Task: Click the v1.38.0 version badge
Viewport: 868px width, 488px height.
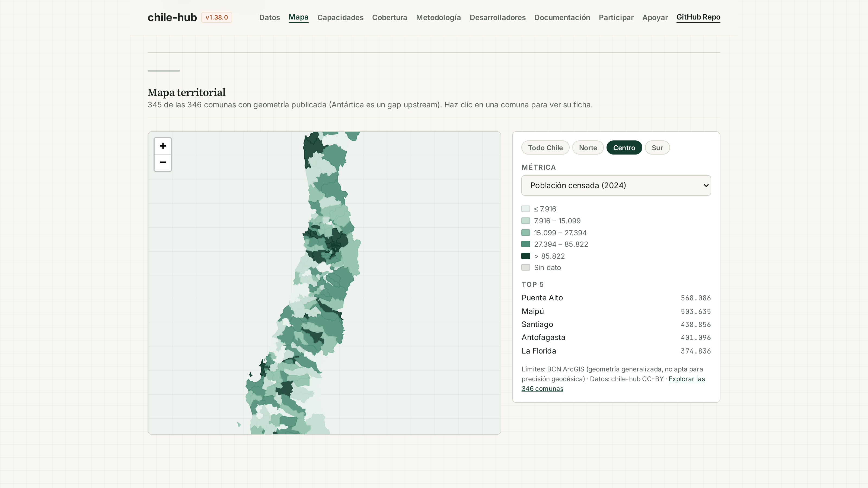Action: coord(217,17)
